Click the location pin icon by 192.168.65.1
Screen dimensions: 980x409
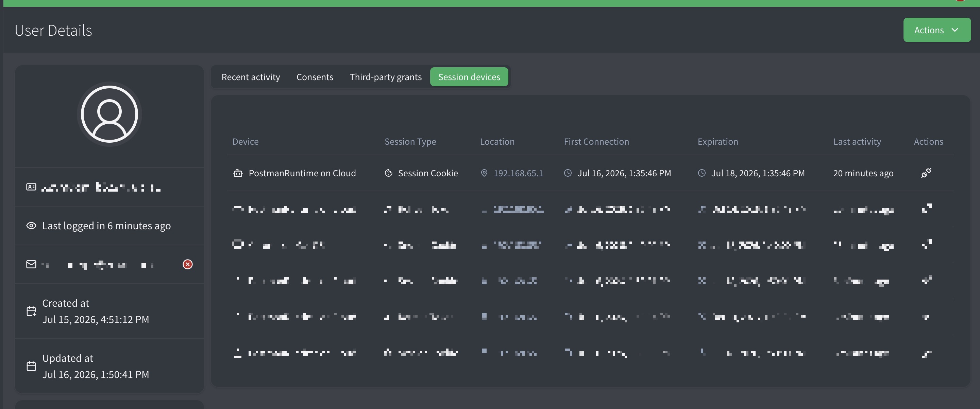click(484, 173)
